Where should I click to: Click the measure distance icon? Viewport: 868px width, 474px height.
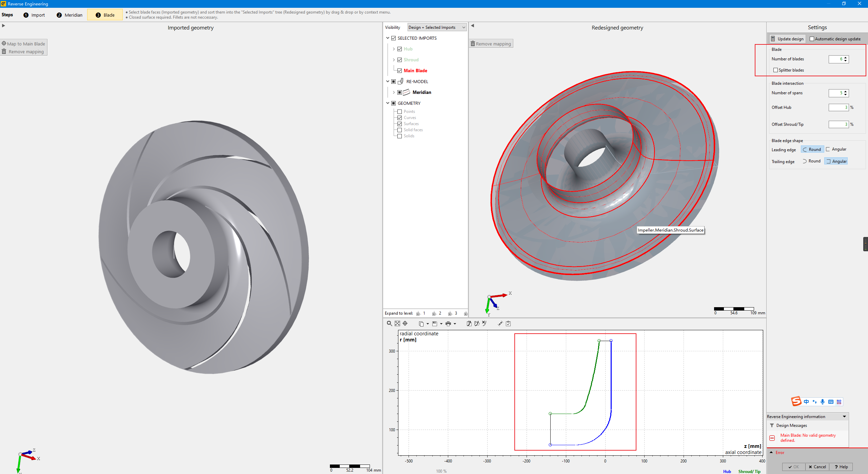500,323
